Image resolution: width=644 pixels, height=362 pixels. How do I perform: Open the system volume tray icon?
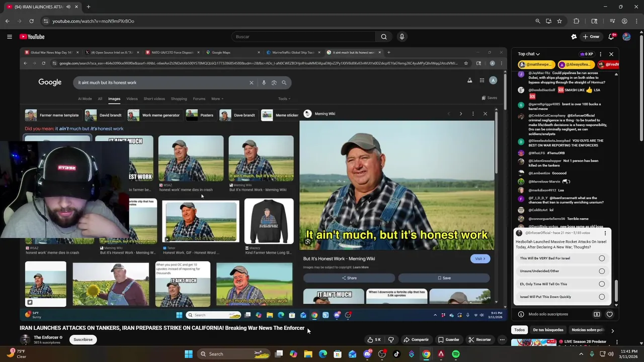[610, 354]
